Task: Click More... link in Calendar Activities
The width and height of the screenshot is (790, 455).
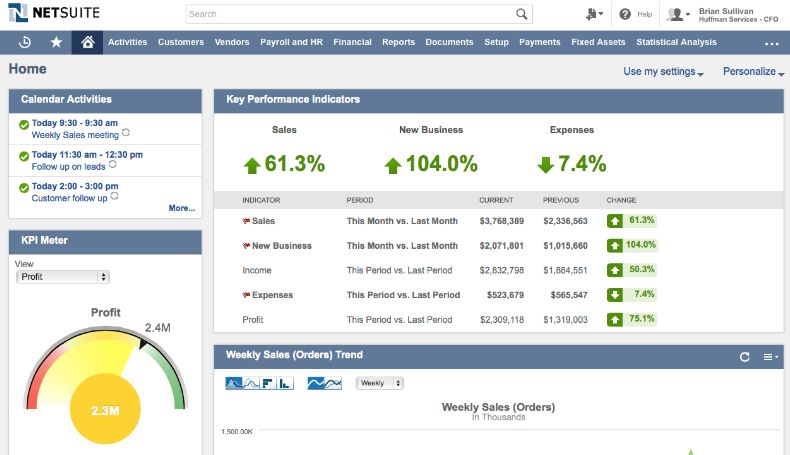Action: point(182,208)
